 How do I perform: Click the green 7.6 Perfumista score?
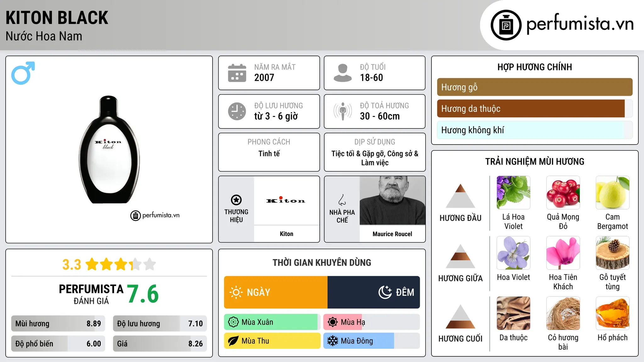143,294
